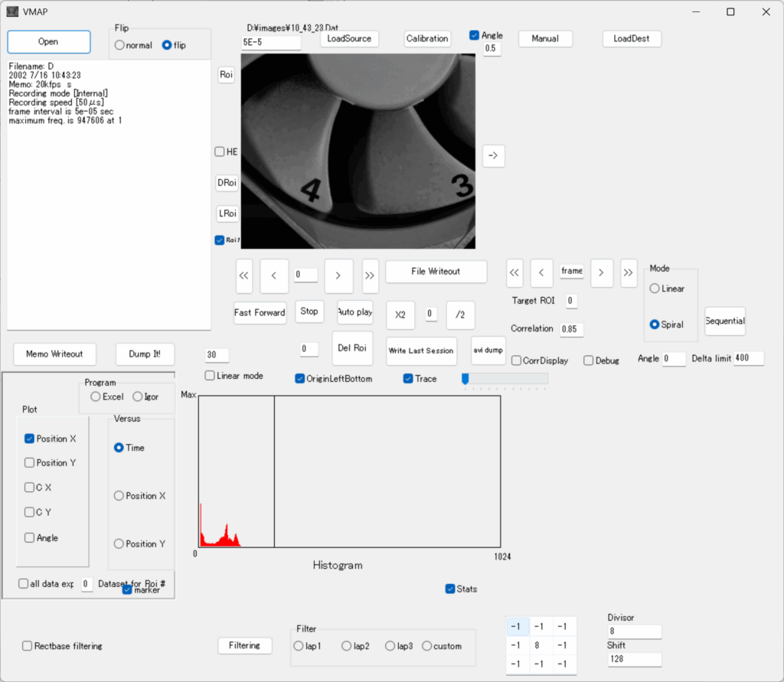Click the rewind double-arrow playback button

(x=244, y=276)
